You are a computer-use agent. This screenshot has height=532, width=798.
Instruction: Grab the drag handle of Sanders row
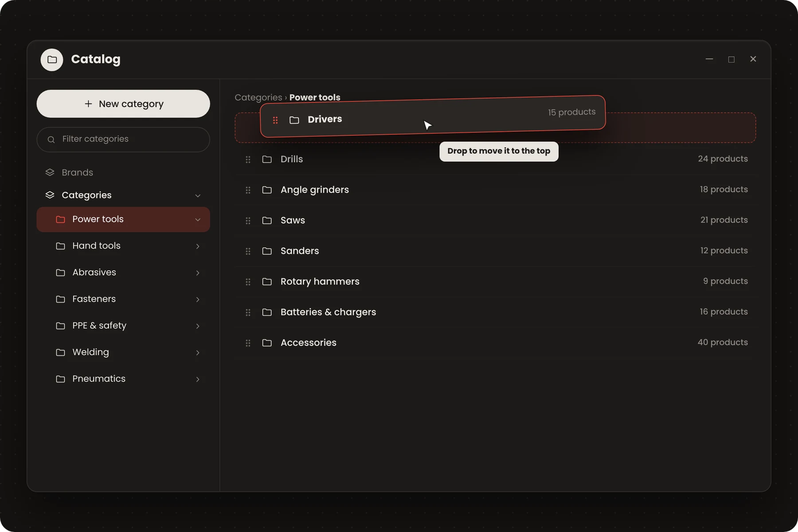pyautogui.click(x=248, y=251)
